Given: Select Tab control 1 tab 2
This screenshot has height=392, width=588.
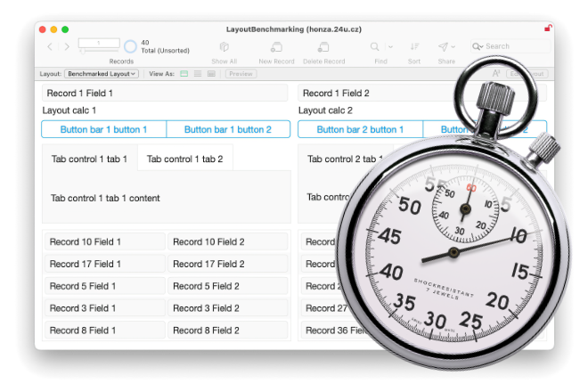Looking at the screenshot, I should (185, 159).
